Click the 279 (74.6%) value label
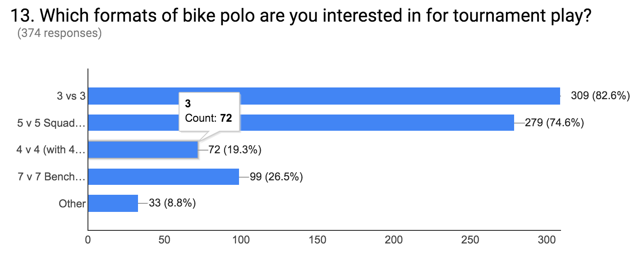 (x=555, y=123)
